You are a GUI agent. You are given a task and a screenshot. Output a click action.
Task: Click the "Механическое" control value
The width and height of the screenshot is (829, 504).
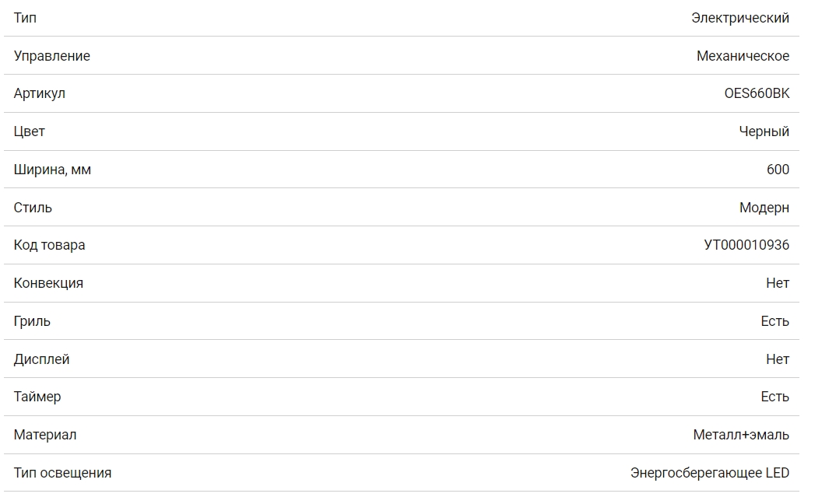tap(743, 56)
